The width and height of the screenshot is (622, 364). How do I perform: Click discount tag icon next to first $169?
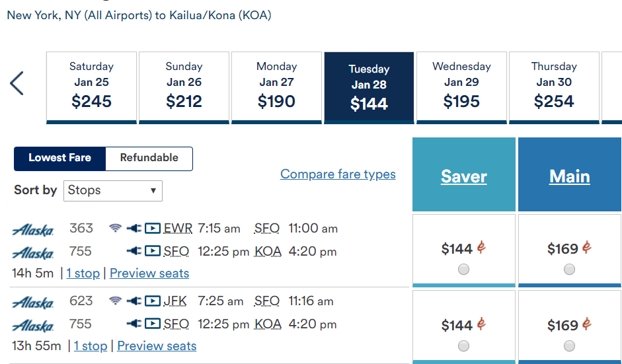[x=586, y=248]
